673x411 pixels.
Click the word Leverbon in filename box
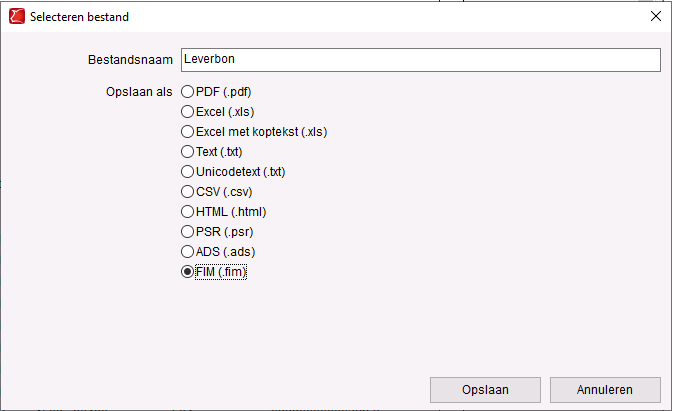pos(209,59)
